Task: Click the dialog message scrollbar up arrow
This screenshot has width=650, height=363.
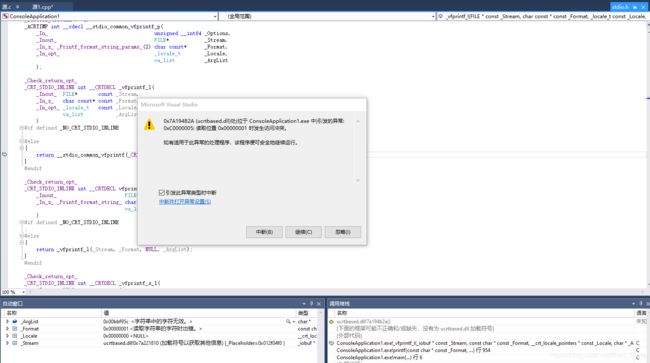Action: pyautogui.click(x=357, y=121)
